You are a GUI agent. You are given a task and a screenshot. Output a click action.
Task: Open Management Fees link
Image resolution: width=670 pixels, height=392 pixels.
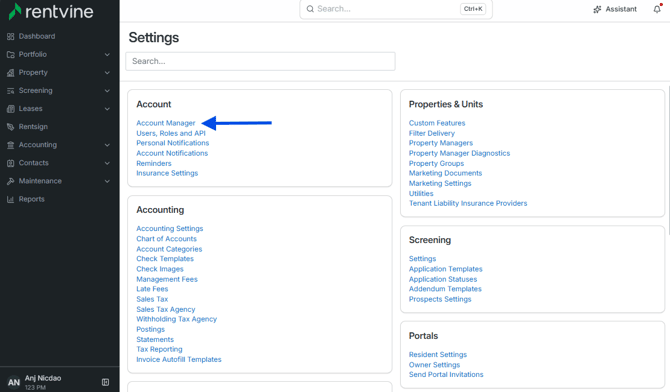[167, 279]
